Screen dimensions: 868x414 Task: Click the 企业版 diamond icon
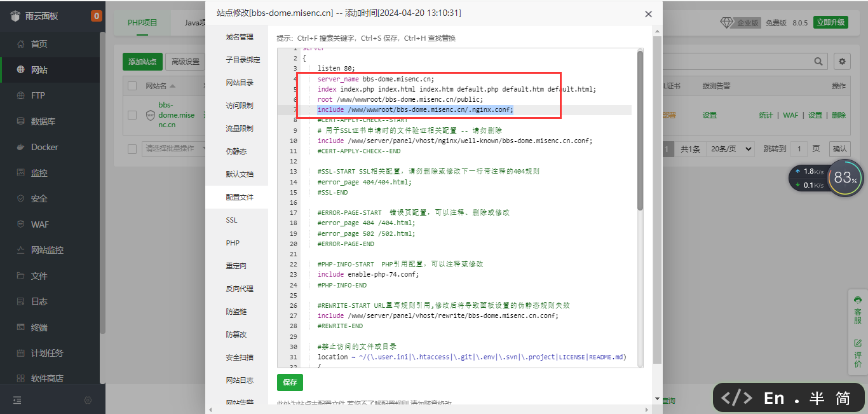pyautogui.click(x=726, y=22)
